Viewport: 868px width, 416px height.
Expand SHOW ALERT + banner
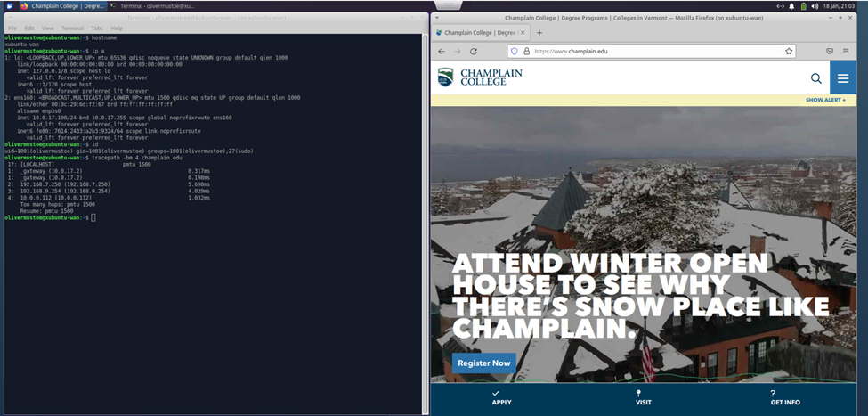825,101
